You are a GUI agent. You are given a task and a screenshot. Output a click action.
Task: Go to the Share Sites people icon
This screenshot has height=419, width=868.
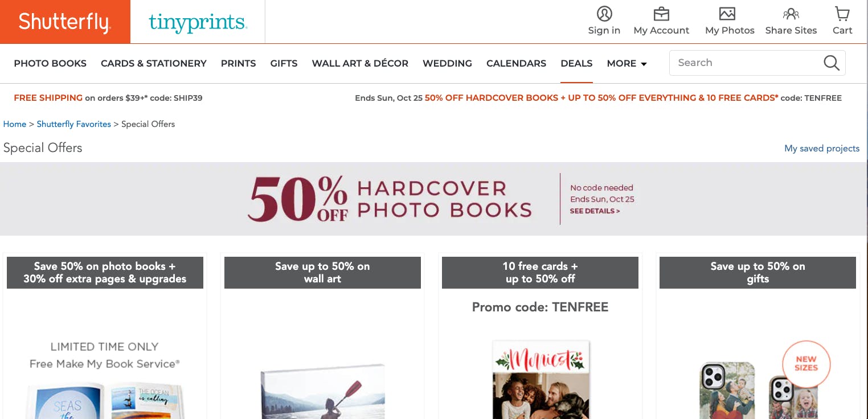point(791,14)
